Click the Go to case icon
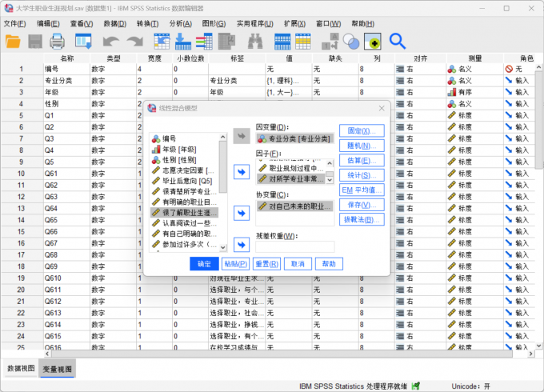This screenshot has width=544, height=392. [162, 42]
